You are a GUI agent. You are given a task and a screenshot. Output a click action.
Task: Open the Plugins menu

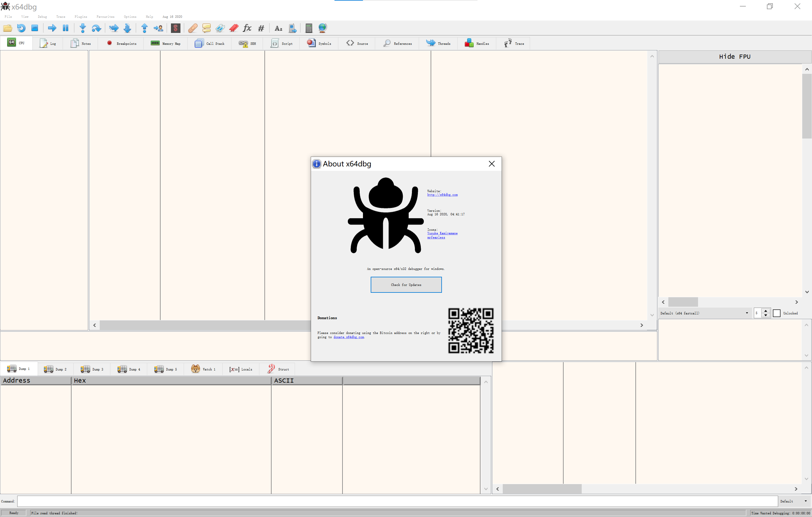click(81, 17)
